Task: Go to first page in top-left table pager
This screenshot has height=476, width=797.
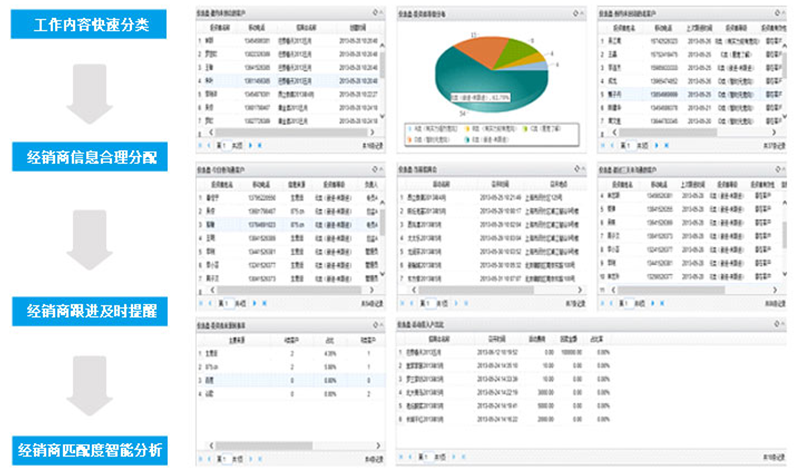Action: (201, 144)
